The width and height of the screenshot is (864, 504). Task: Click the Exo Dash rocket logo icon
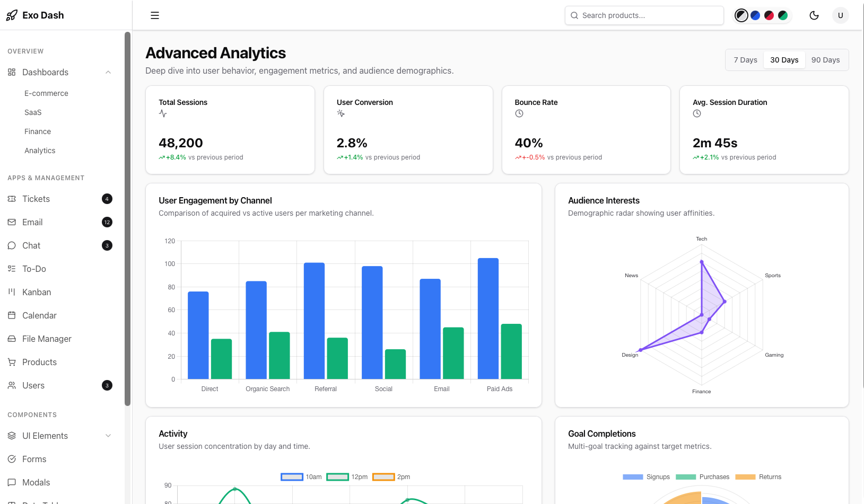pyautogui.click(x=12, y=15)
